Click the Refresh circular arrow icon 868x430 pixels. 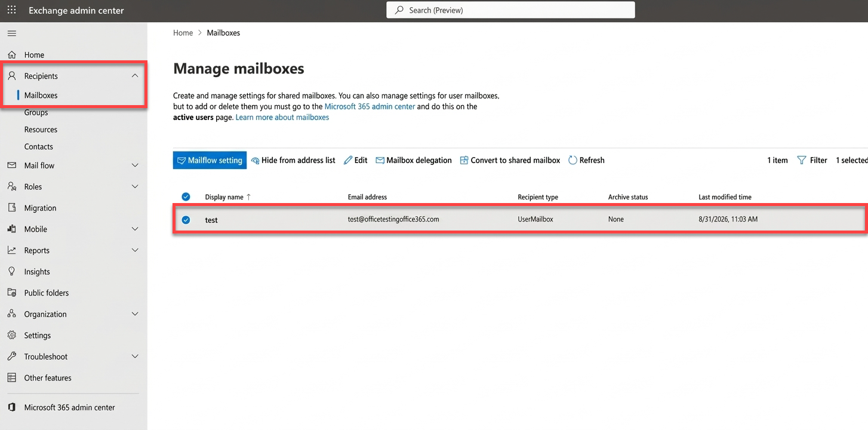coord(572,160)
